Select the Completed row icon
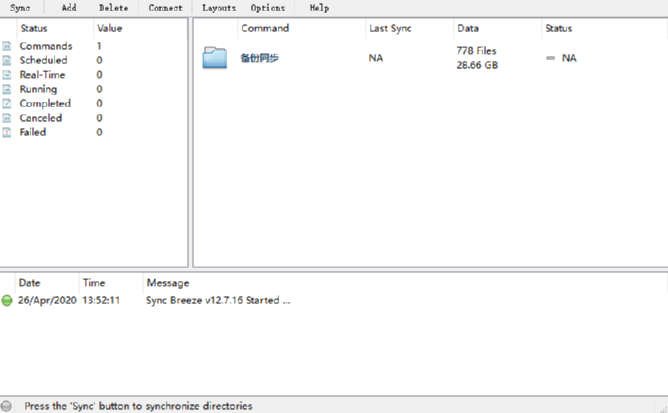Viewport: 668px width, 413px height. tap(7, 104)
